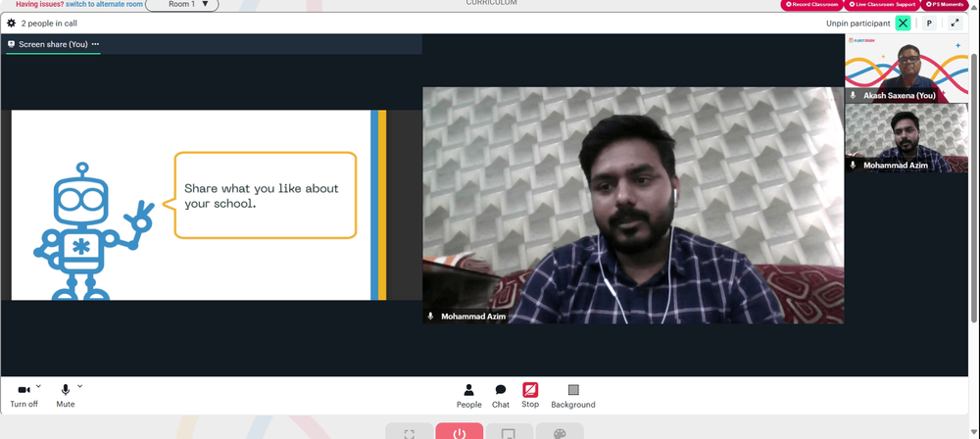980x439 pixels.
Task: Open the Room 1 dropdown
Action: click(182, 5)
